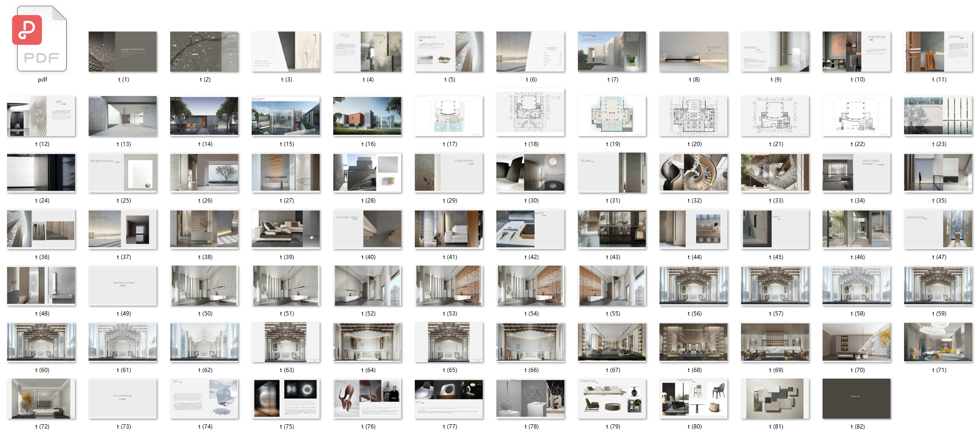
Task: Select the floor plan thumbnail t (18)
Action: (x=530, y=113)
